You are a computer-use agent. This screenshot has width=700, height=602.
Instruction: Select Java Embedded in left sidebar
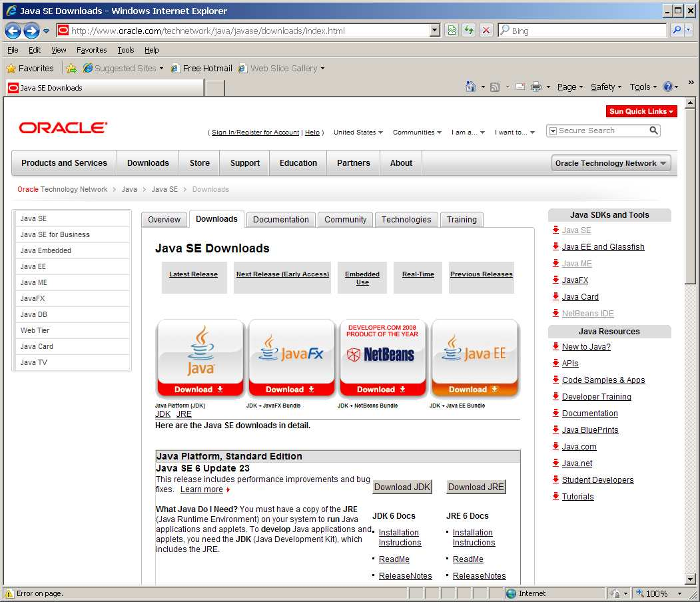(73, 251)
